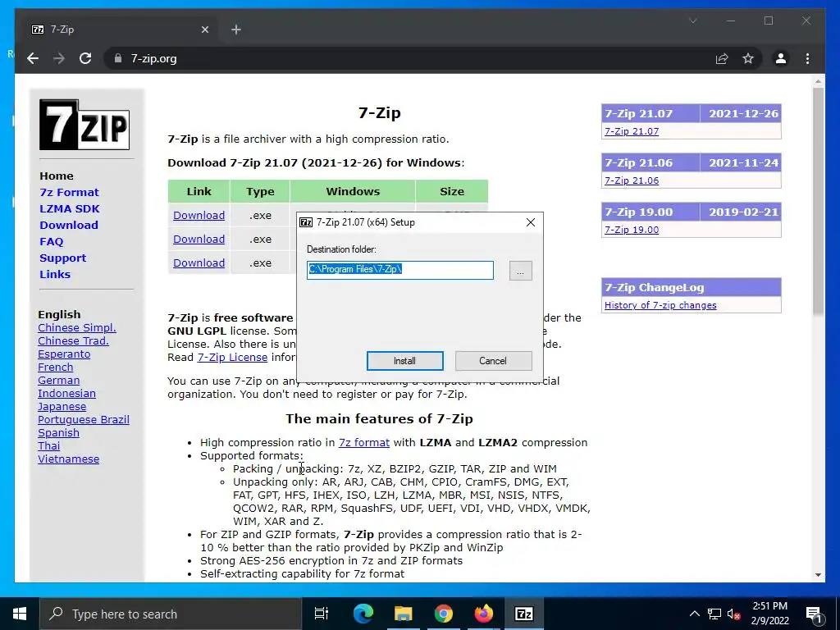Launch Microsoft Edge from taskbar
Image resolution: width=840 pixels, height=630 pixels.
(363, 614)
